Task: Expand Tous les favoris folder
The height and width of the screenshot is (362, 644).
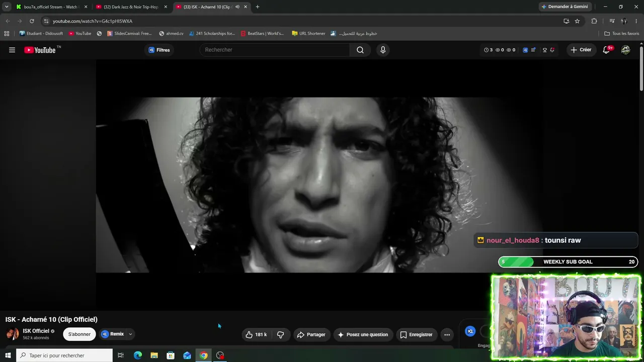Action: [622, 34]
